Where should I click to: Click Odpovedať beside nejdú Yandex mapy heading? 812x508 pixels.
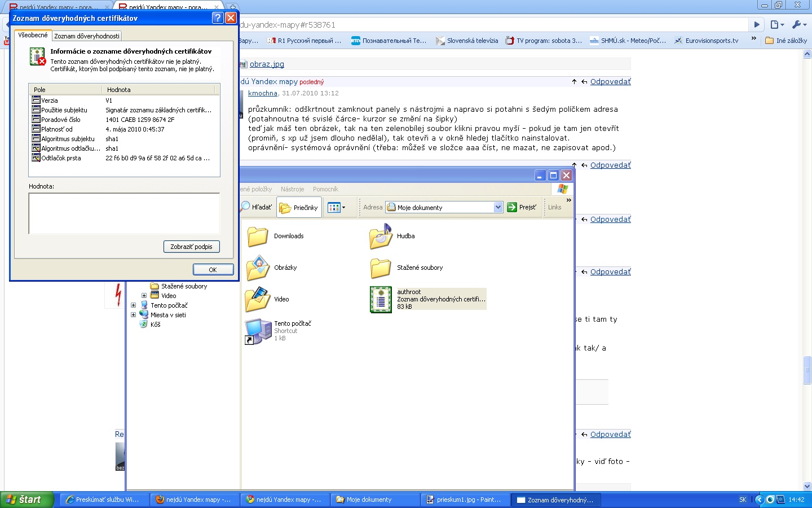click(611, 81)
